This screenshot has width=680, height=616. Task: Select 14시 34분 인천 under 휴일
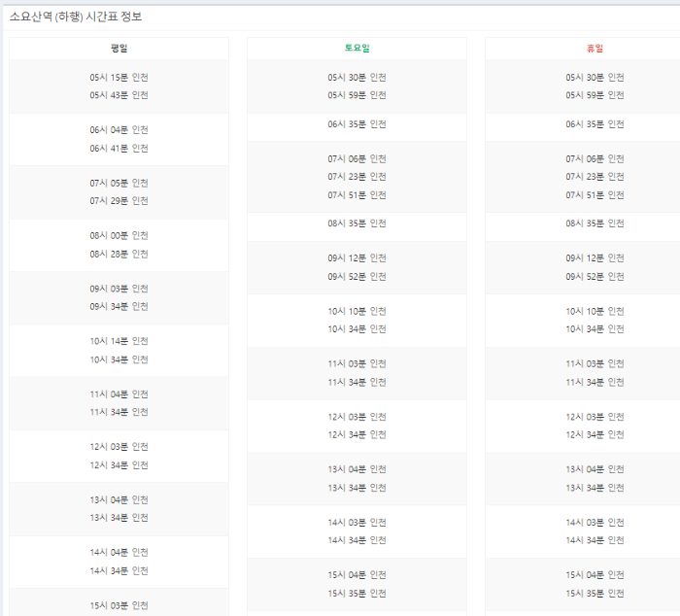pos(595,540)
